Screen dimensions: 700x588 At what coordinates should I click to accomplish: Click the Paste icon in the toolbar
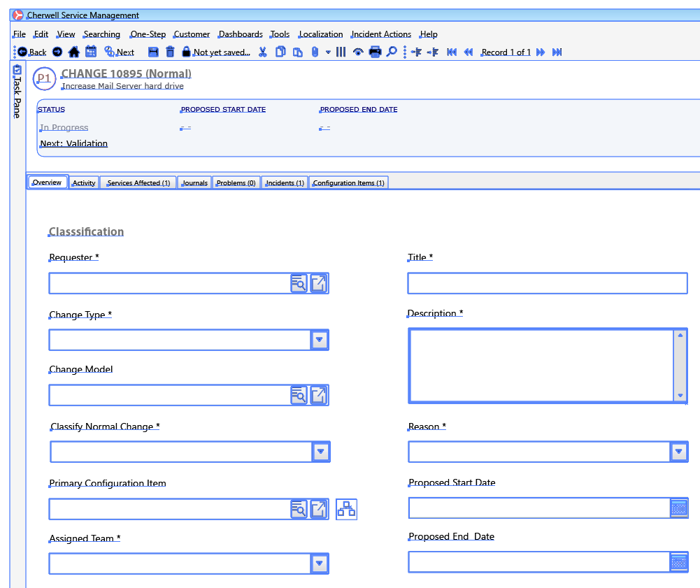point(297,52)
